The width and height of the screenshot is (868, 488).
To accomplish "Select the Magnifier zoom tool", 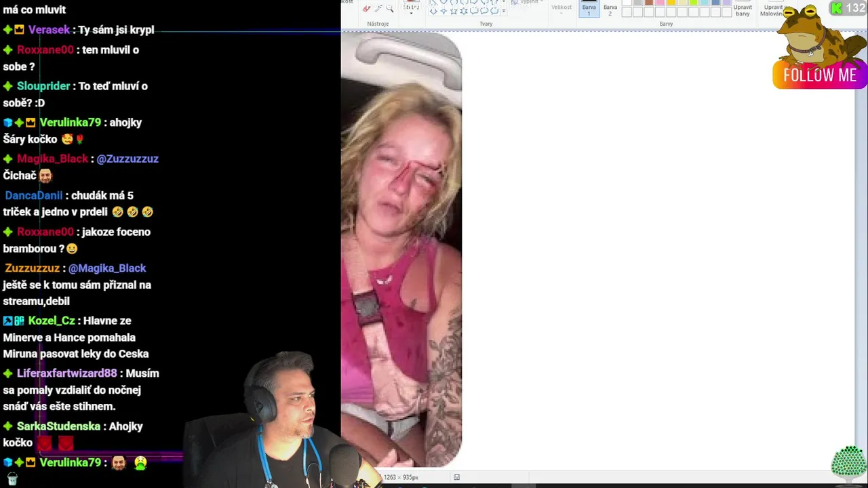I will (389, 8).
